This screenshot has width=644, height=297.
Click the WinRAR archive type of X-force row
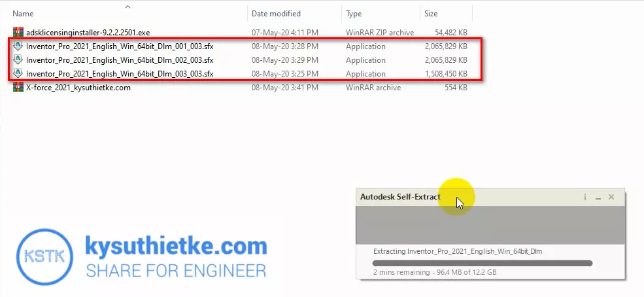pos(373,88)
